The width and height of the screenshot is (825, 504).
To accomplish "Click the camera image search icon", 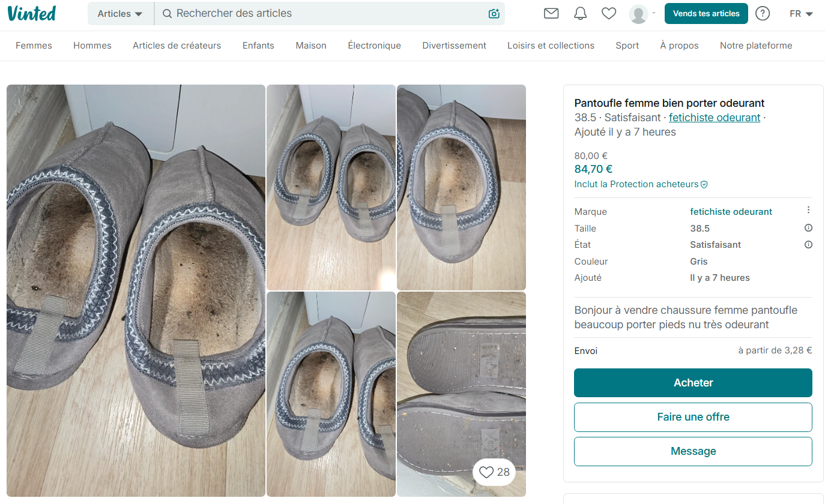I will [494, 14].
